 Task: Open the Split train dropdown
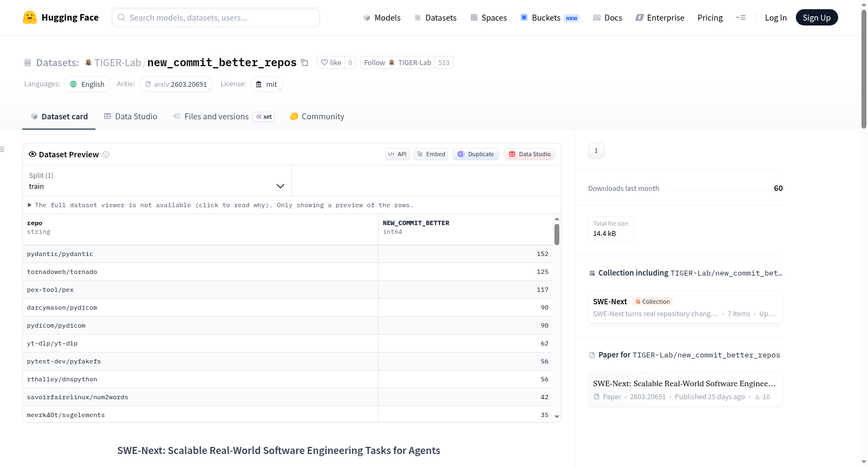[x=157, y=181]
